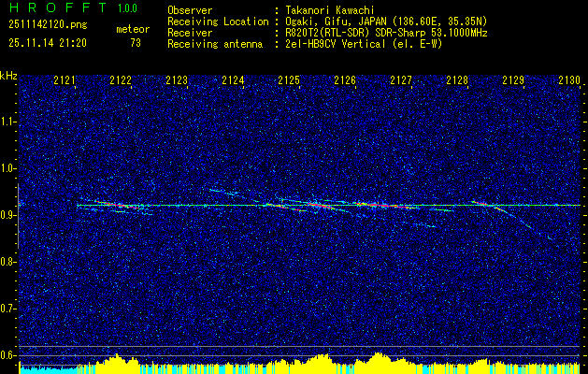The image size is (588, 374).
Task: Click the yellow power peak below 2122
Action: pyautogui.click(x=117, y=362)
